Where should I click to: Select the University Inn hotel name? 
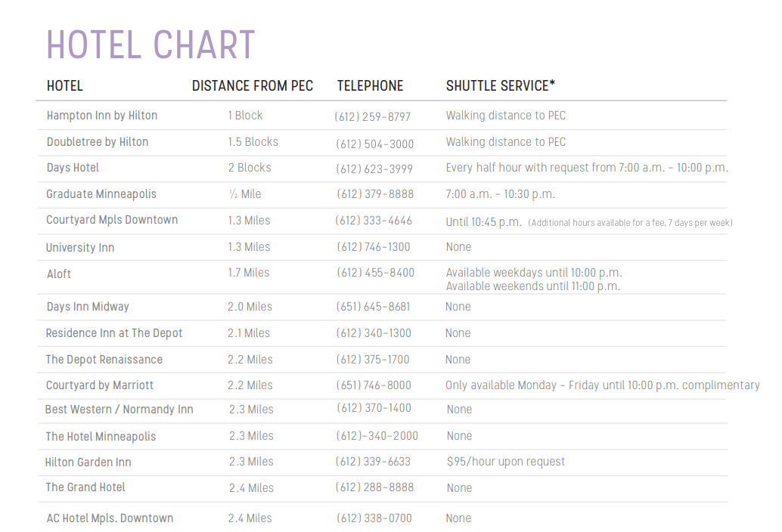[80, 248]
